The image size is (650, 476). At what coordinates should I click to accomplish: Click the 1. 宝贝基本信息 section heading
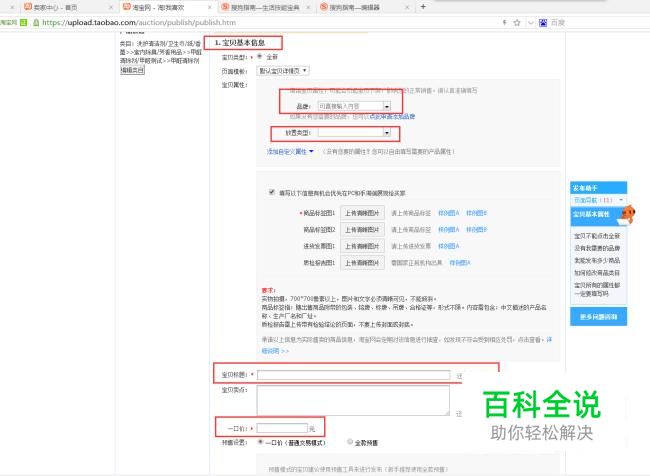click(x=240, y=43)
